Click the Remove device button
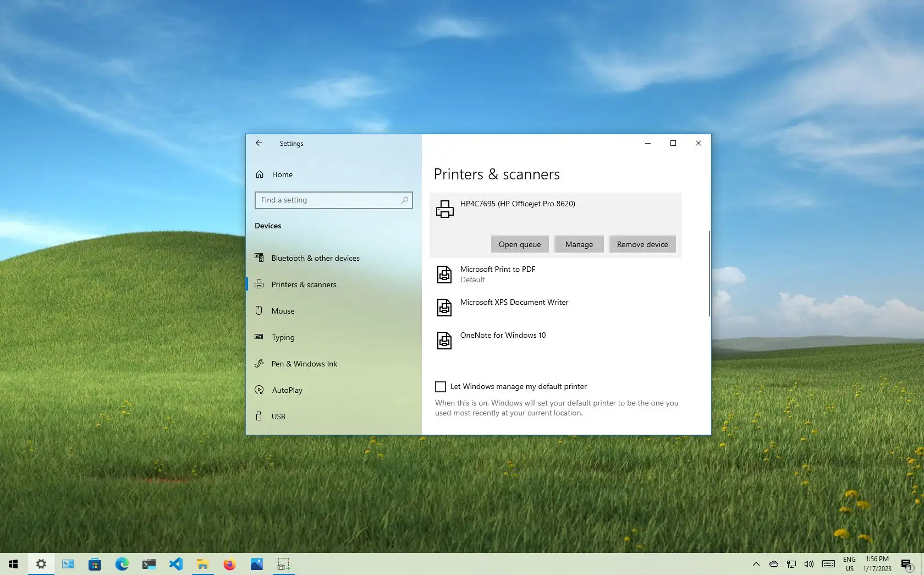Screen dimensions: 924x575 (642, 244)
